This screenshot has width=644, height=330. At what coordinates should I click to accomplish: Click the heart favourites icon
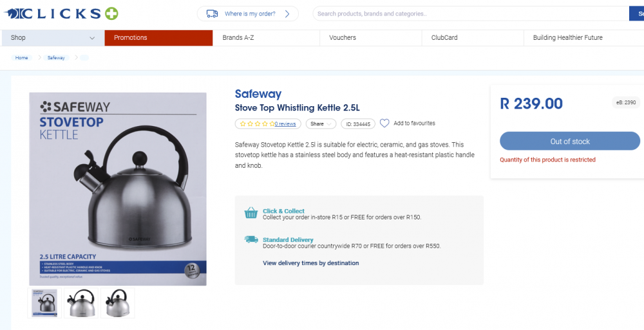coord(384,123)
